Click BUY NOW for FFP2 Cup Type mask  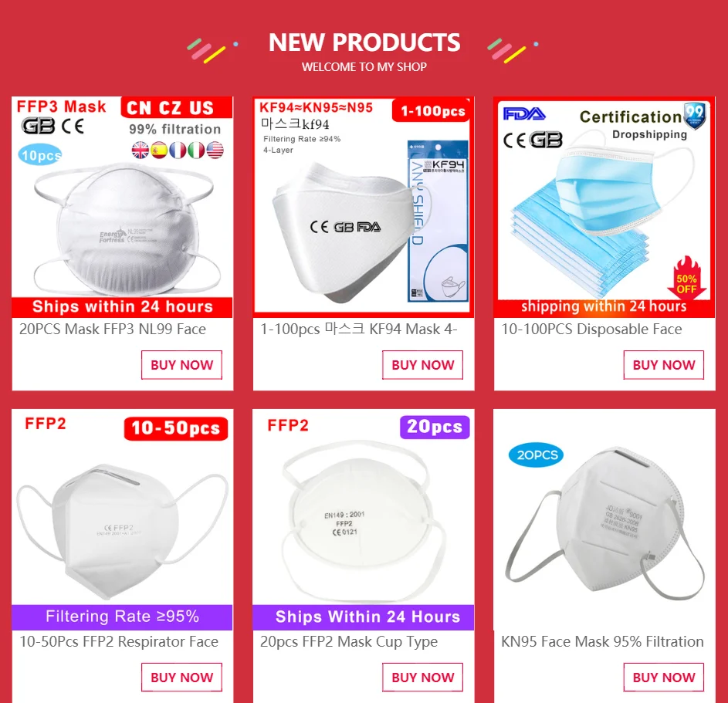pos(422,678)
